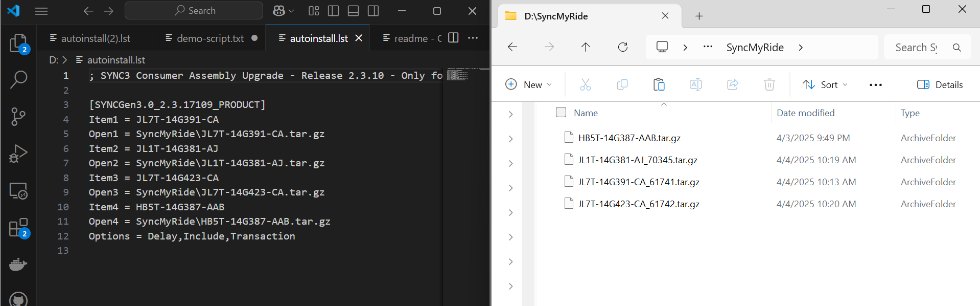Click line 12 Options text in editor
The width and height of the screenshot is (980, 306).
tap(192, 236)
